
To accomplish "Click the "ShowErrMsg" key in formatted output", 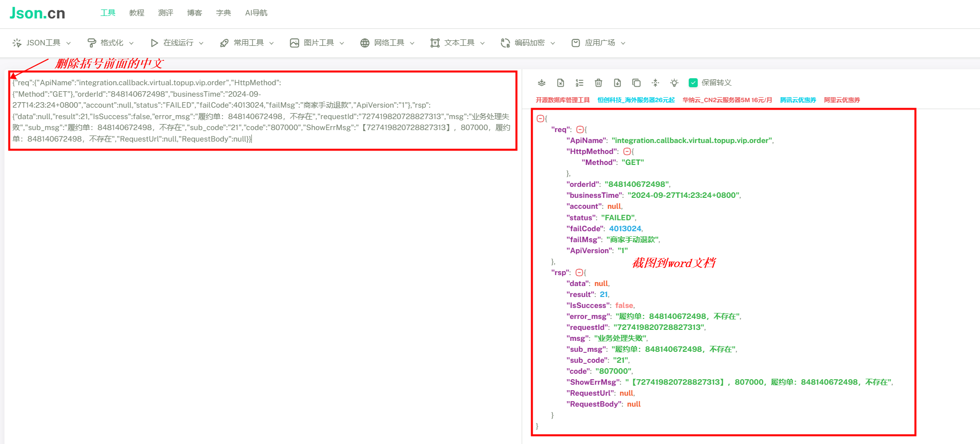I will [x=593, y=382].
